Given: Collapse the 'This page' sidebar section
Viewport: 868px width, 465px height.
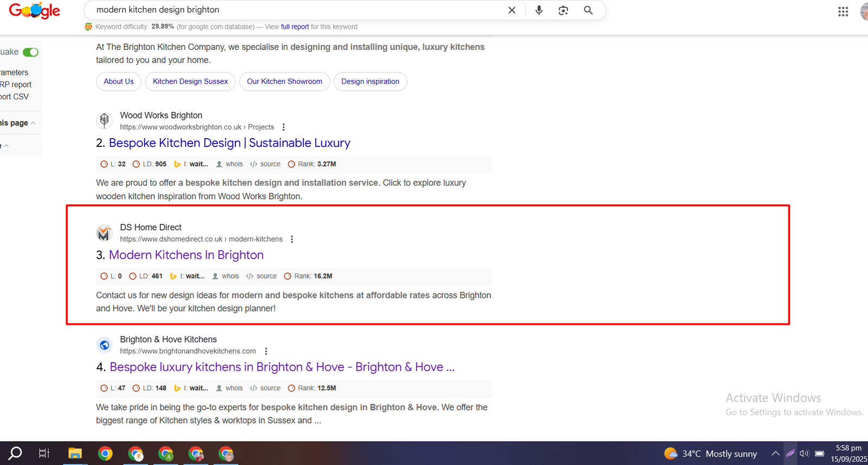Looking at the screenshot, I should coord(33,123).
